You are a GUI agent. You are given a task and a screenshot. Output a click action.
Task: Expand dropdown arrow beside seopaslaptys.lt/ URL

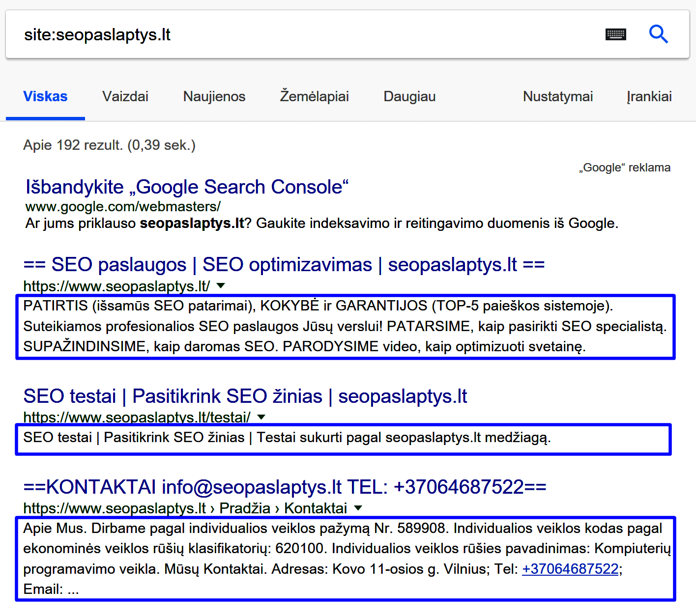(221, 285)
